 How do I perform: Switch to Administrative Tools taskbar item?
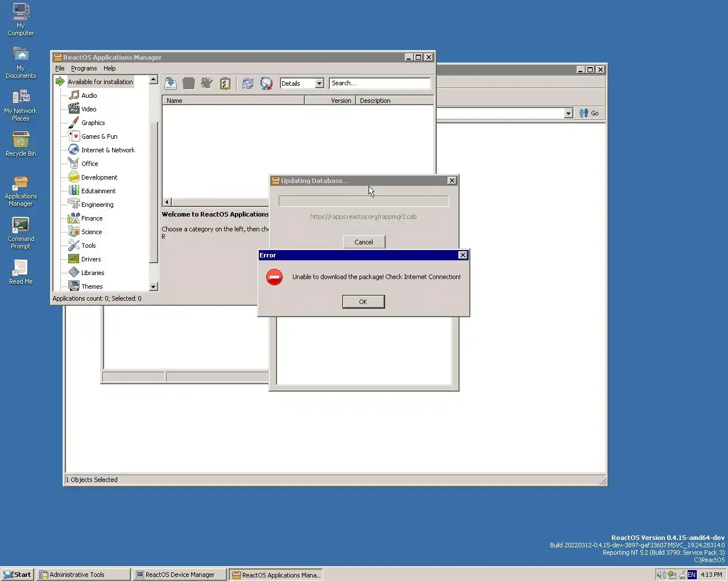tap(83, 575)
